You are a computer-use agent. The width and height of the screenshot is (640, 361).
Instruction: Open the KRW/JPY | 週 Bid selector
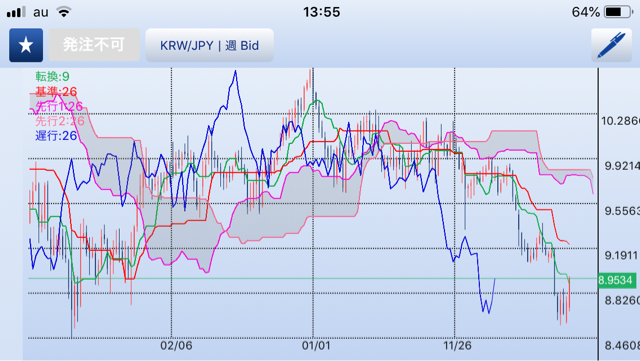[x=209, y=45]
